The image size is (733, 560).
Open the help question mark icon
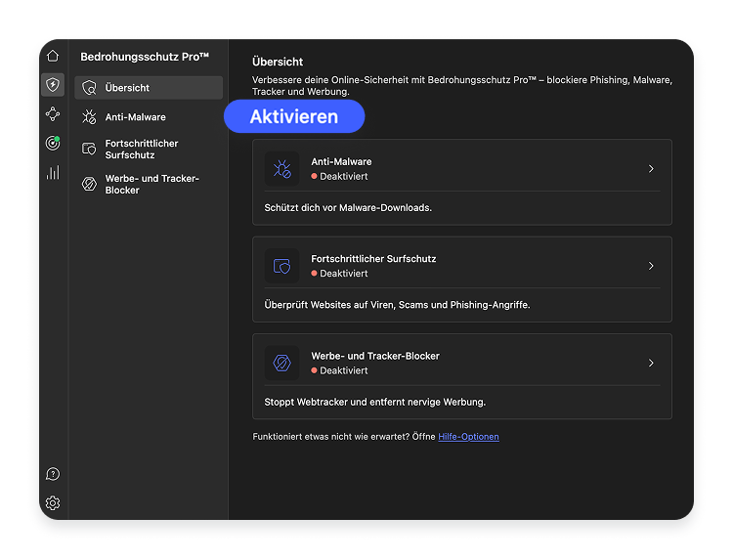click(53, 474)
